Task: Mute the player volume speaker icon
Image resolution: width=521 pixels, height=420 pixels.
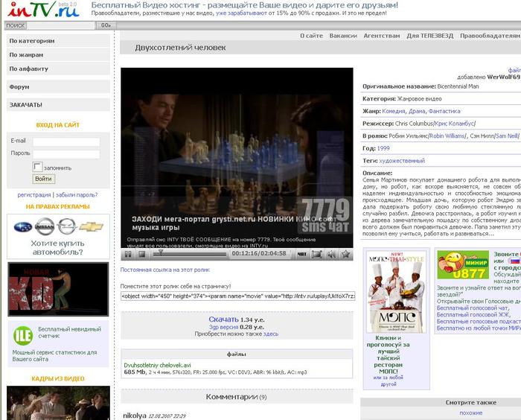Action: click(331, 255)
